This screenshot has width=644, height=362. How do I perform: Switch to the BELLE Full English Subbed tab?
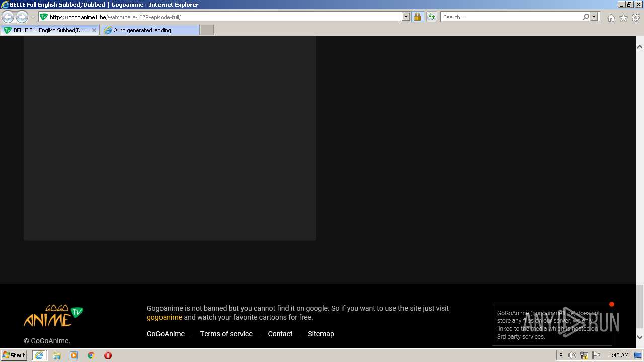tap(49, 30)
